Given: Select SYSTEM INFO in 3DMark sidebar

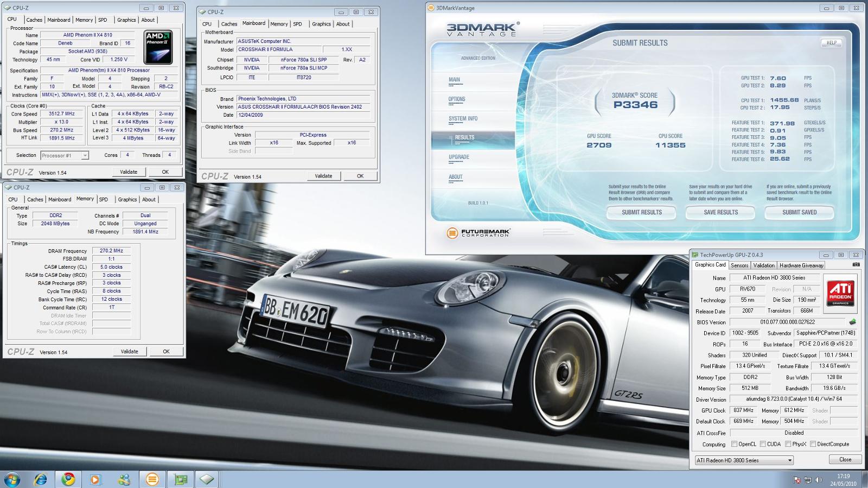Looking at the screenshot, I should [x=463, y=118].
